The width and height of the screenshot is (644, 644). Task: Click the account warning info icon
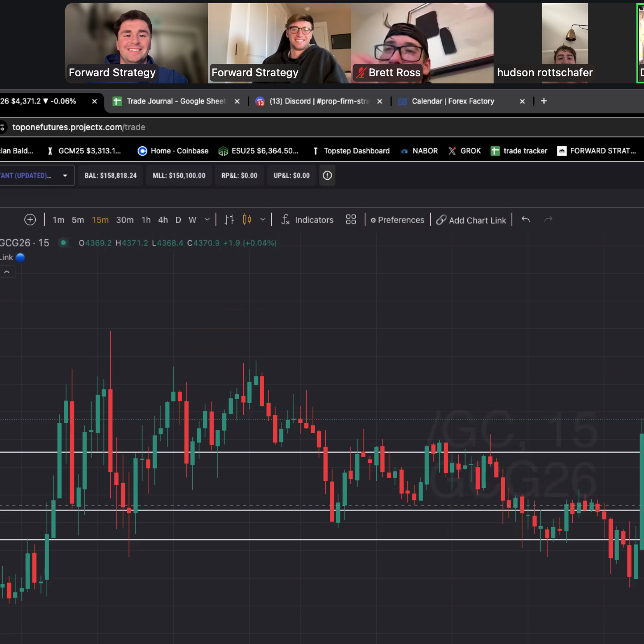click(327, 175)
